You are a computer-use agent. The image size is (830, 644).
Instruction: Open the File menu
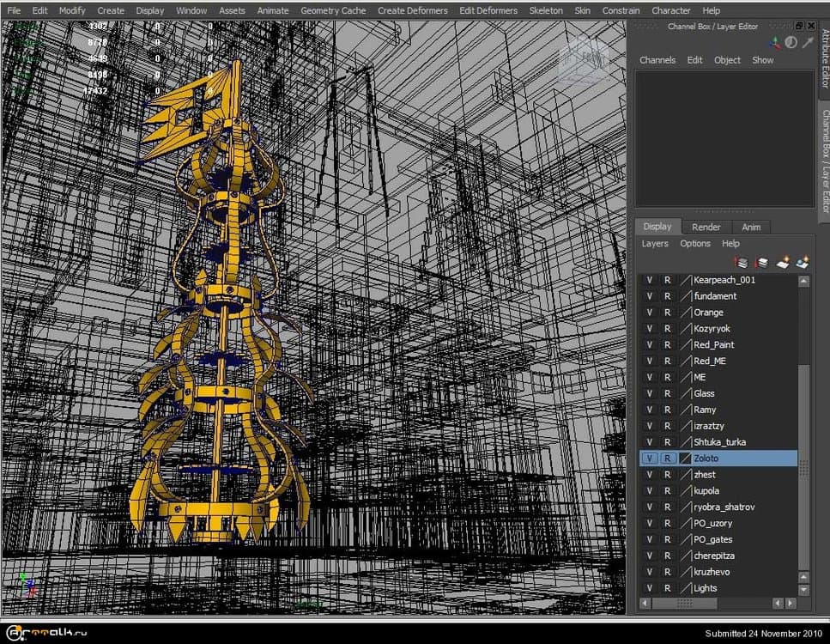pyautogui.click(x=14, y=10)
